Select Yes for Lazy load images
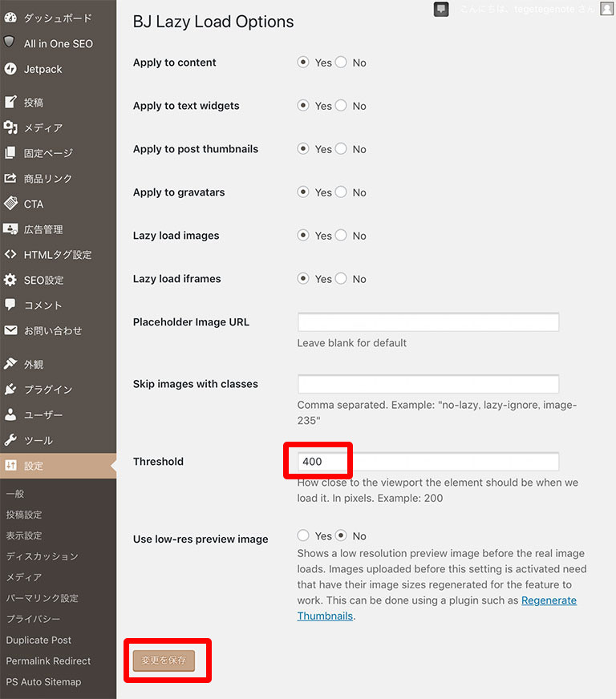 pos(303,235)
